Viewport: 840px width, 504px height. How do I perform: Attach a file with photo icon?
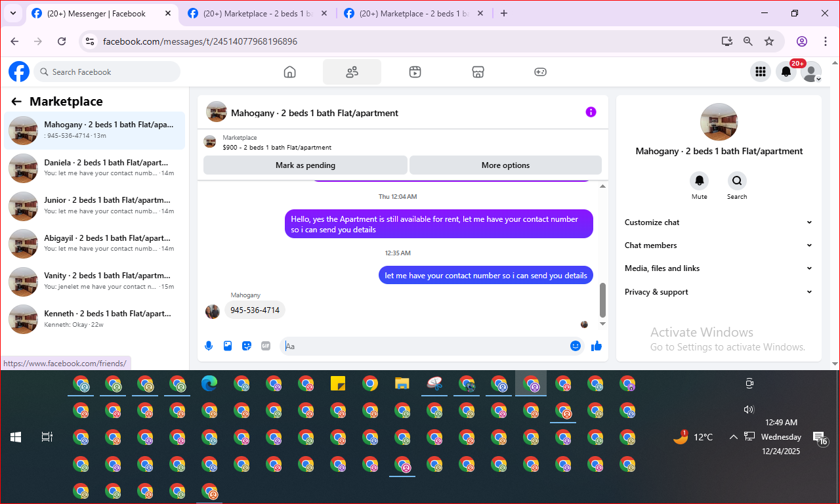pyautogui.click(x=228, y=346)
